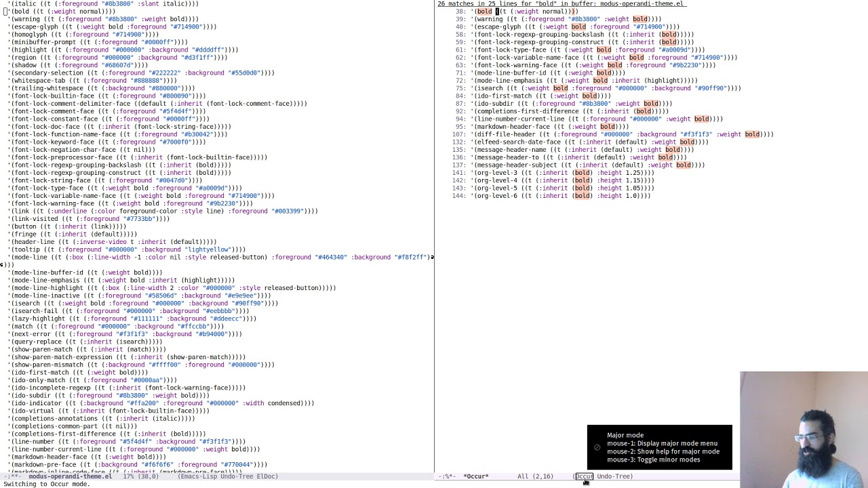
Task: Click the Occur header '26 matches in 25 lines'
Action: [561, 3]
